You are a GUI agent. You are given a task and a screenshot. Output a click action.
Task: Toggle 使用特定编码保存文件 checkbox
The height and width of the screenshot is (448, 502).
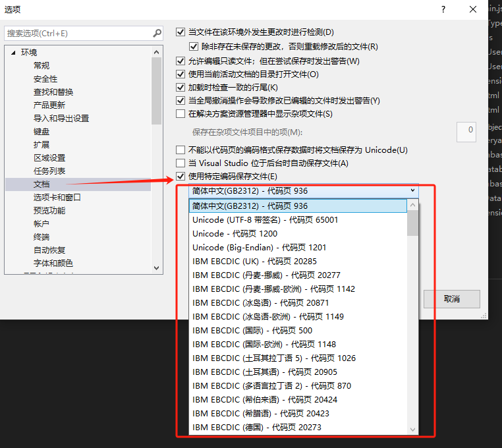pyautogui.click(x=181, y=177)
